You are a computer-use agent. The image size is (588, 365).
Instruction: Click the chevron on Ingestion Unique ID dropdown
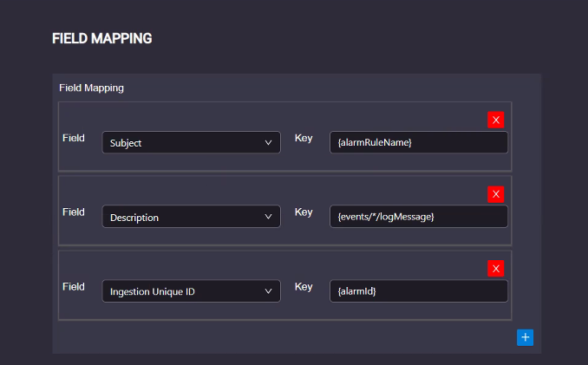(x=268, y=291)
